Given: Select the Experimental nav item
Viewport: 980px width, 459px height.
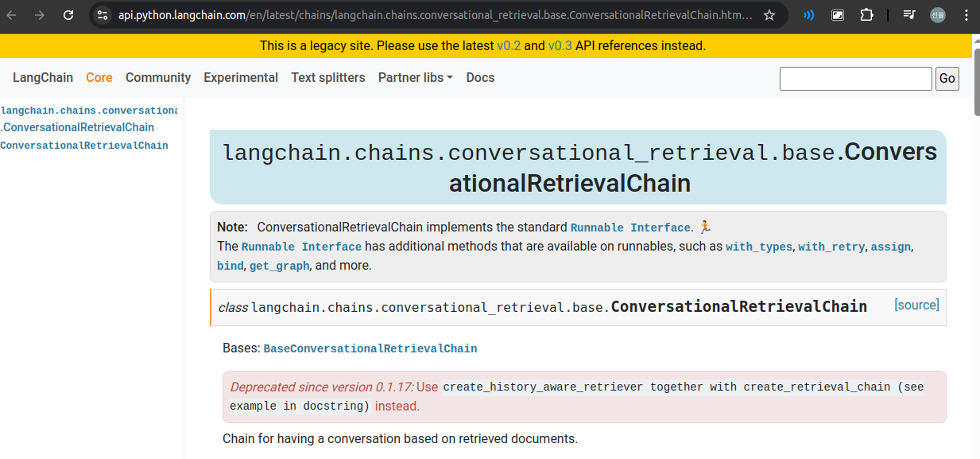Looking at the screenshot, I should [x=241, y=78].
